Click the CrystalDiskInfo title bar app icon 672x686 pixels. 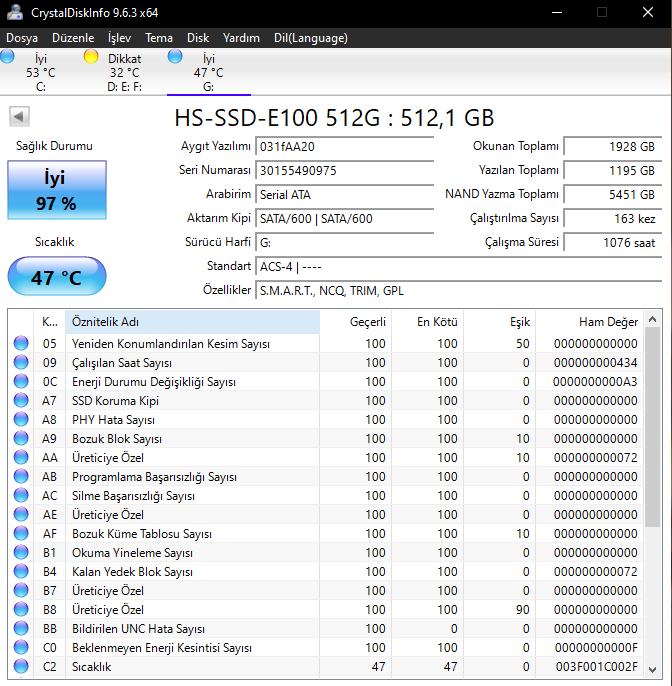pos(15,12)
